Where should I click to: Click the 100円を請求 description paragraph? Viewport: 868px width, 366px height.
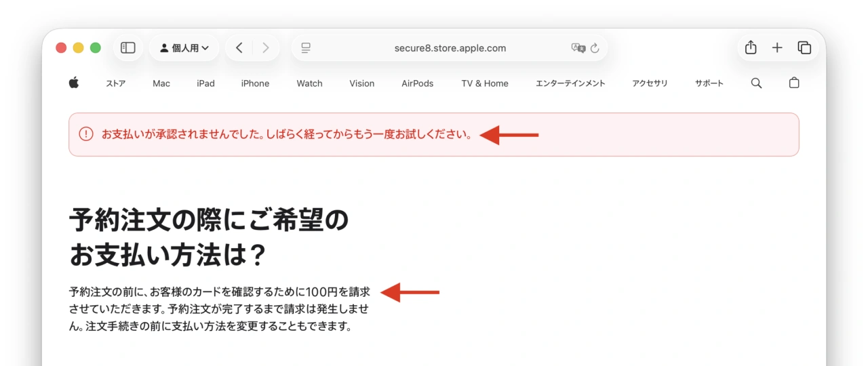click(x=220, y=309)
